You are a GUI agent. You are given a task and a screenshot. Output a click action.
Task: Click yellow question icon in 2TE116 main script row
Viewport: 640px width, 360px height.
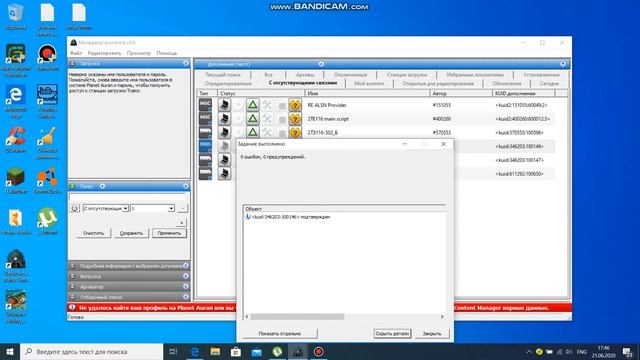(295, 119)
